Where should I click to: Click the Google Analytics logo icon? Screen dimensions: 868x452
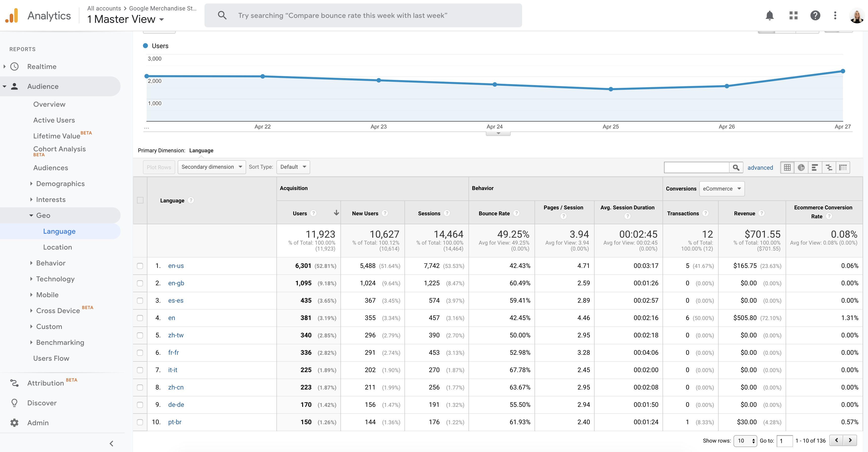[12, 15]
